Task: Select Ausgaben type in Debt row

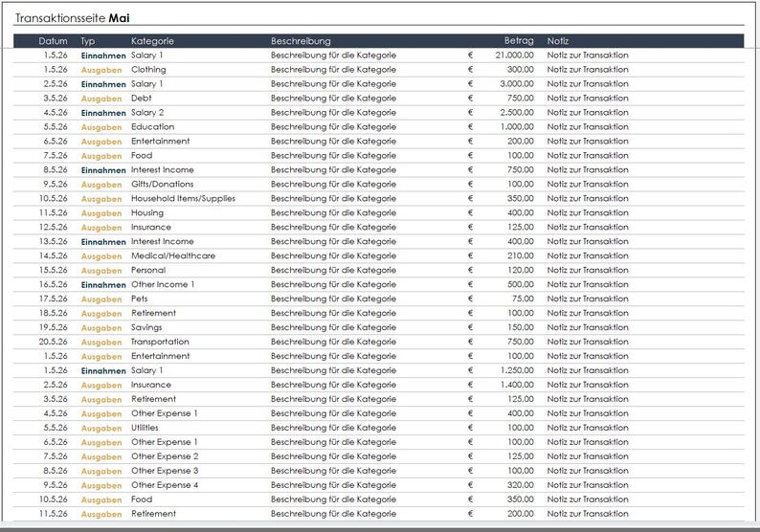Action: (101, 99)
